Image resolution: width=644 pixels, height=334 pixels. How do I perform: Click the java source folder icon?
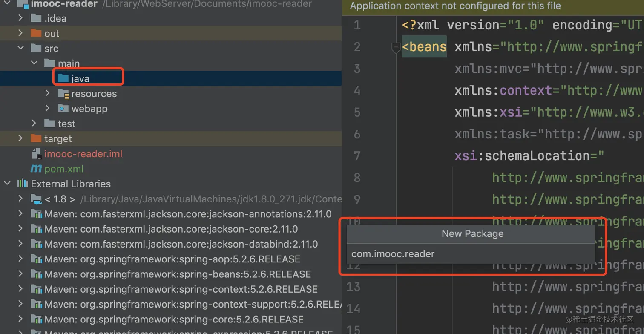point(63,78)
